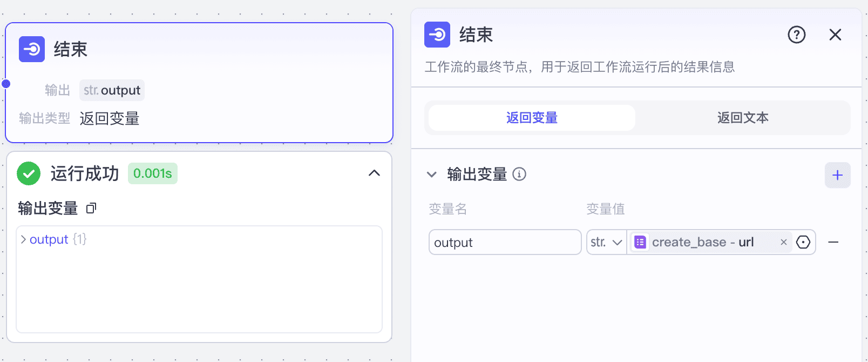This screenshot has width=868, height=362.
Task: Click the green success checkmark icon
Action: pyautogui.click(x=29, y=173)
